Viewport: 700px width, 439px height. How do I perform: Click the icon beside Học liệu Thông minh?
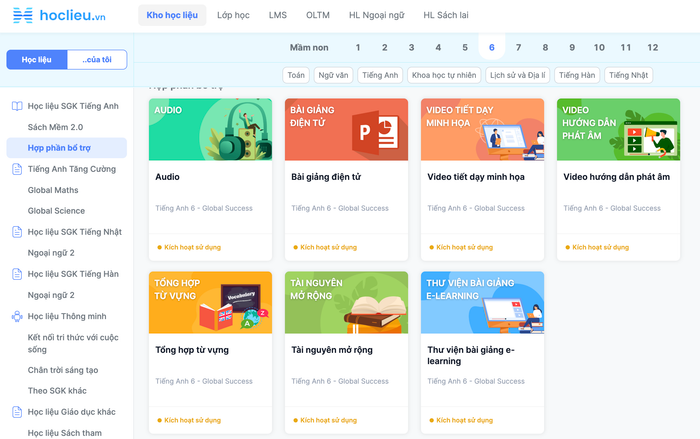17,316
